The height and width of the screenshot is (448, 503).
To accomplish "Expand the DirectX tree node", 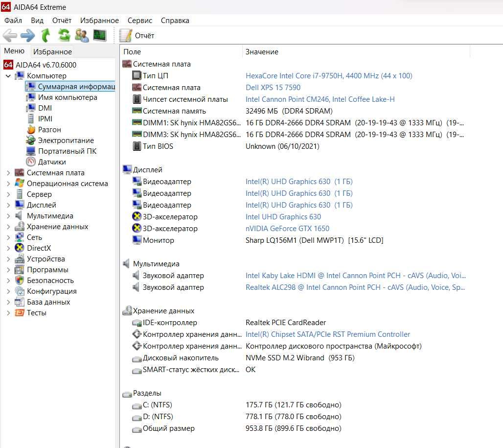I will tap(8, 248).
